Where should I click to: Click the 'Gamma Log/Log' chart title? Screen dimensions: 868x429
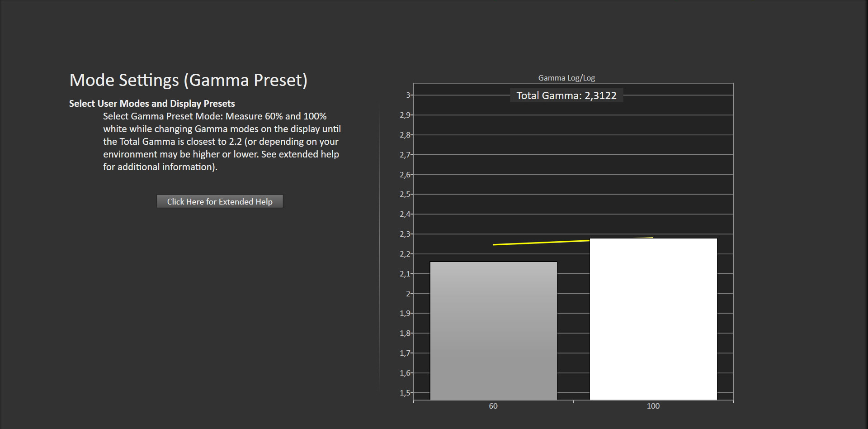pyautogui.click(x=566, y=78)
